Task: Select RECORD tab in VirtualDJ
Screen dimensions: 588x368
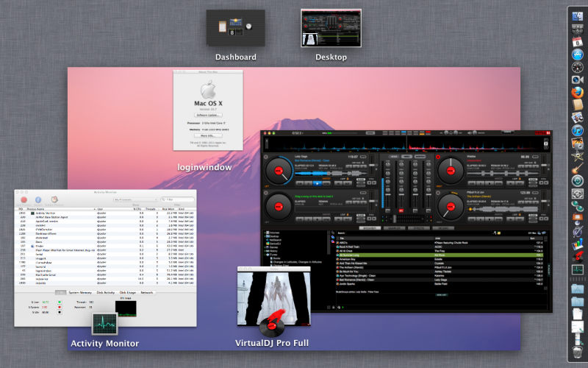Action: point(443,228)
